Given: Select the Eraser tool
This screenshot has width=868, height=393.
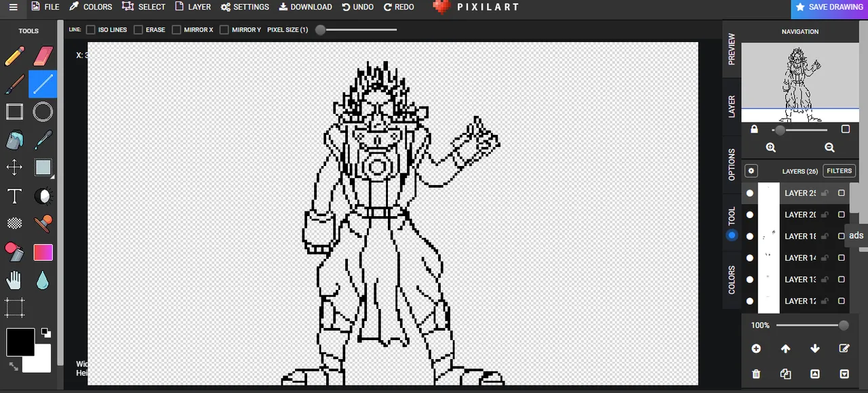Looking at the screenshot, I should [43, 56].
